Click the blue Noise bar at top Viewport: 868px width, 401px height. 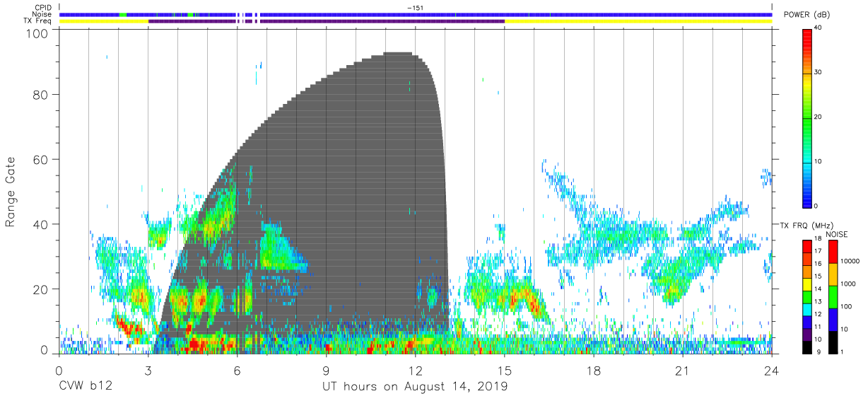(x=416, y=14)
